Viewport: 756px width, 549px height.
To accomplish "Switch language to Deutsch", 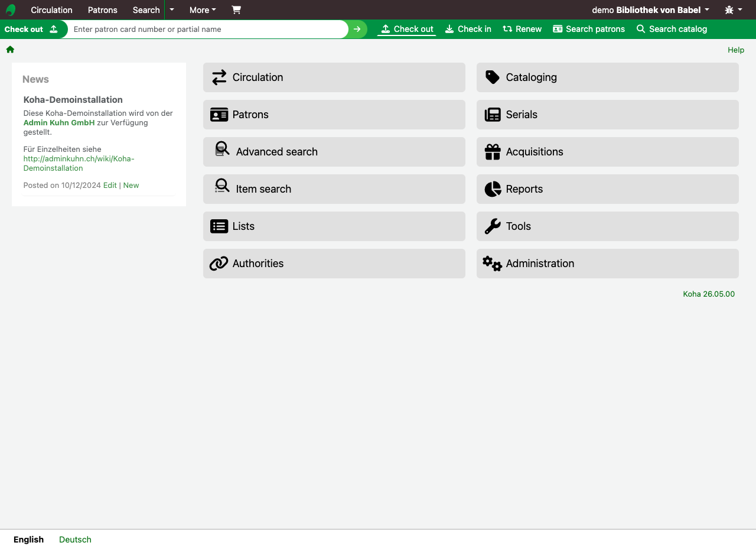I will coord(75,540).
